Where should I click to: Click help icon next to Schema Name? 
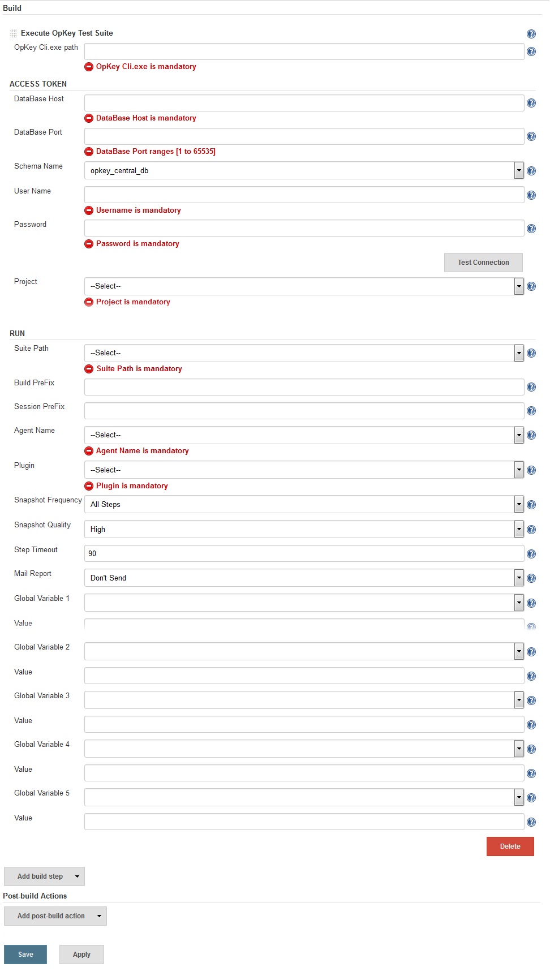pos(531,171)
